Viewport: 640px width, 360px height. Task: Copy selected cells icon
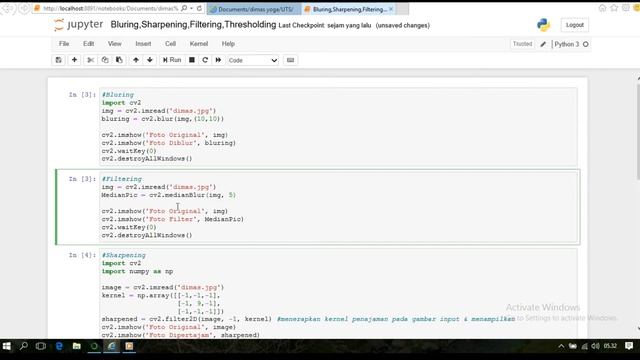[x=105, y=60]
